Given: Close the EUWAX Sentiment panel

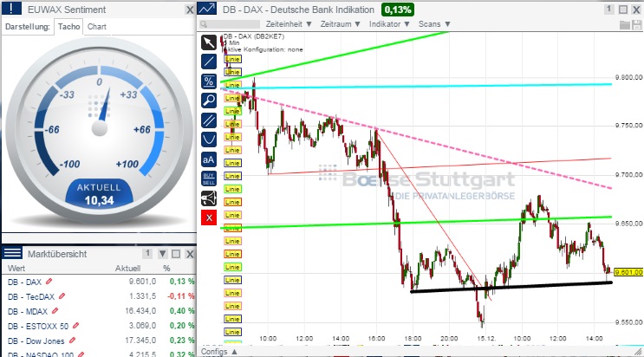Looking at the screenshot, I should [189, 10].
